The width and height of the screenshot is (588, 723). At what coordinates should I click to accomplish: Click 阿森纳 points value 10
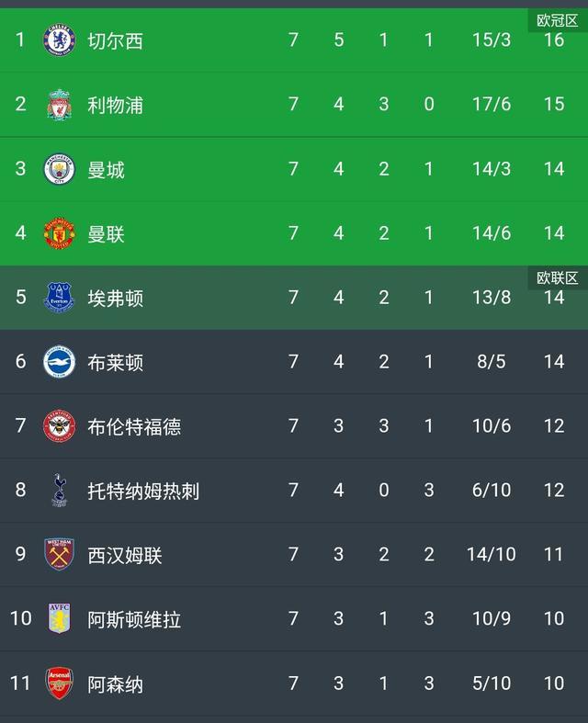coord(554,683)
